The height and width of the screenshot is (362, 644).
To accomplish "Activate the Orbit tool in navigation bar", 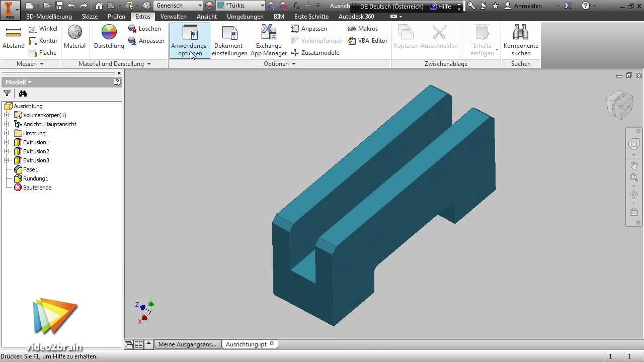I will click(x=634, y=195).
